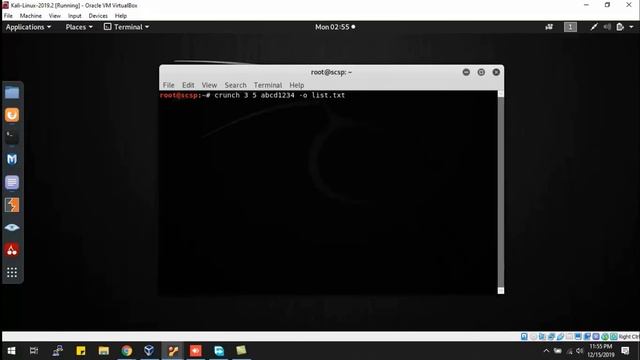Open the terminal Edit menu
This screenshot has width=640, height=360.
(x=188, y=85)
